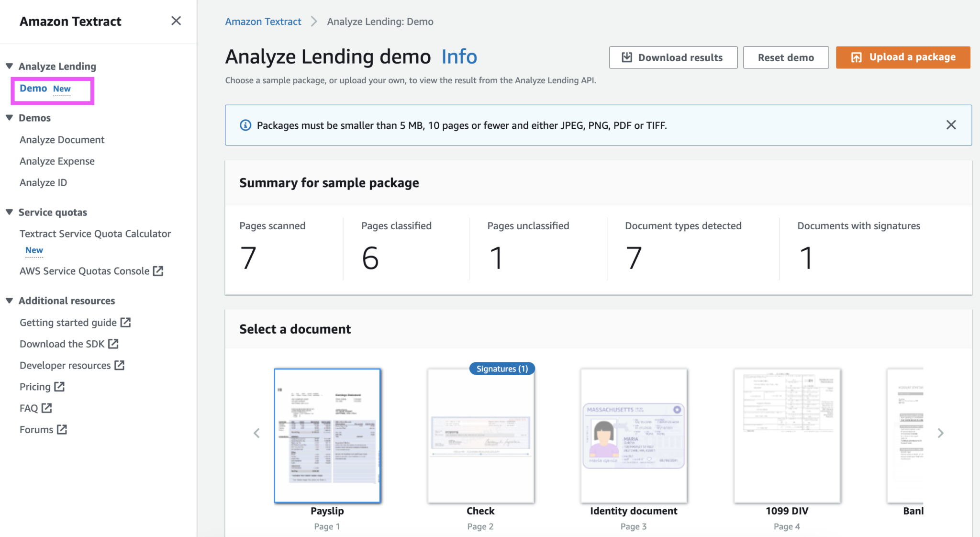Open the external link icon next to Forums
The width and height of the screenshot is (980, 537).
pos(63,429)
